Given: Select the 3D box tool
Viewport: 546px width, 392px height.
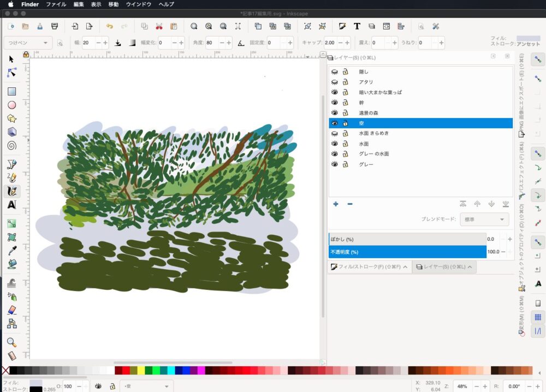Looking at the screenshot, I should coord(11,132).
